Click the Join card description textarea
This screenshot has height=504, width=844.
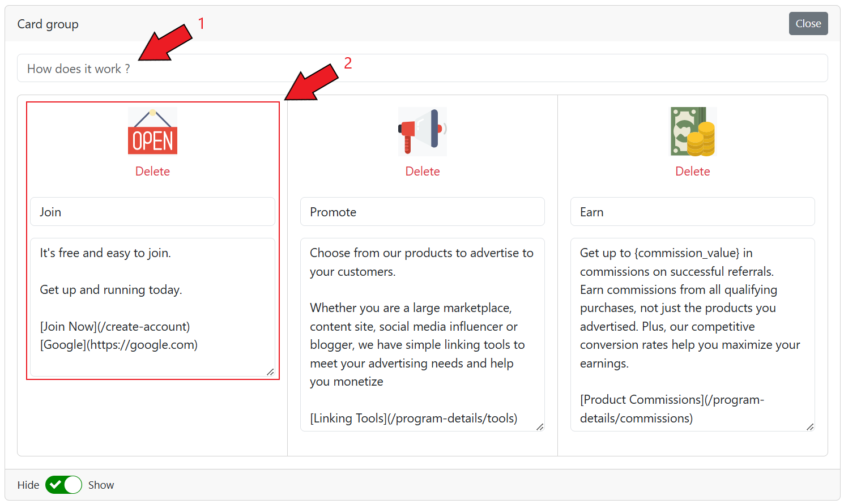pos(152,306)
